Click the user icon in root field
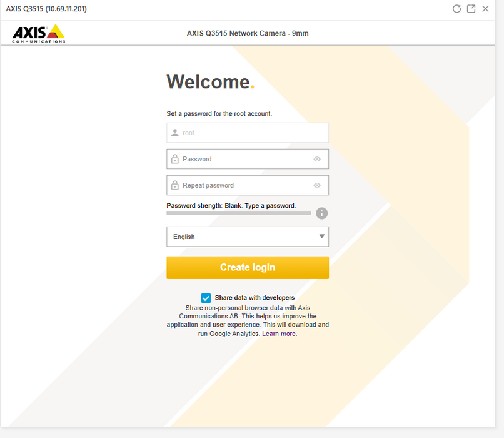This screenshot has width=504, height=438. pos(175,133)
